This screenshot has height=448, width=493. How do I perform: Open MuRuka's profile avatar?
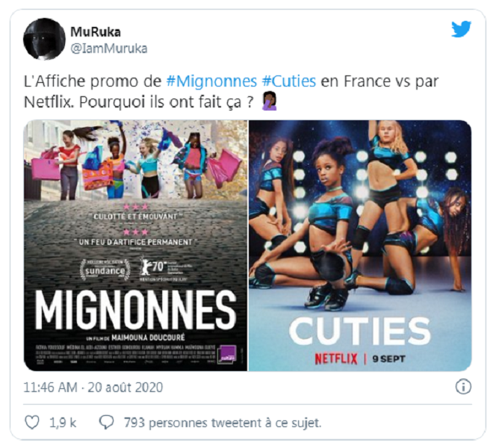click(44, 39)
